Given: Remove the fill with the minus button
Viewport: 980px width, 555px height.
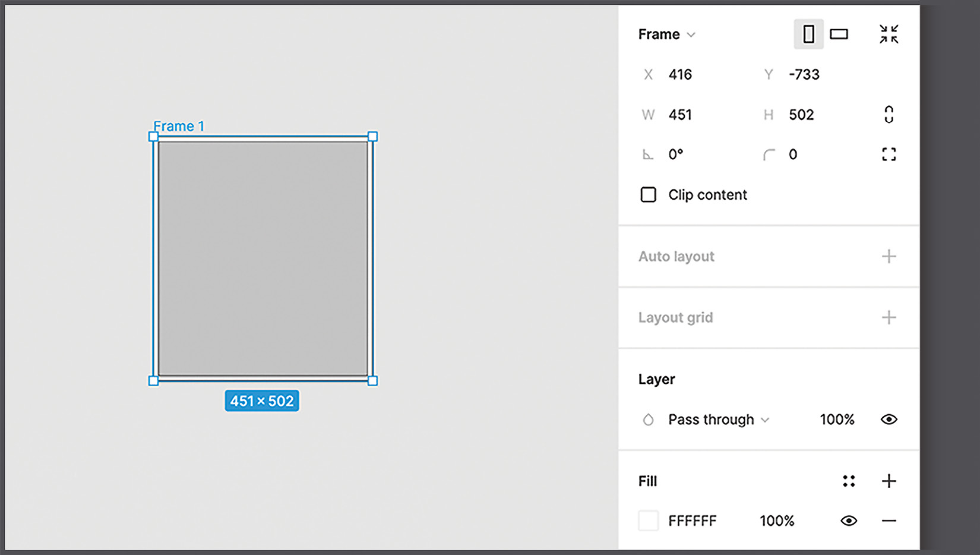Looking at the screenshot, I should (889, 521).
